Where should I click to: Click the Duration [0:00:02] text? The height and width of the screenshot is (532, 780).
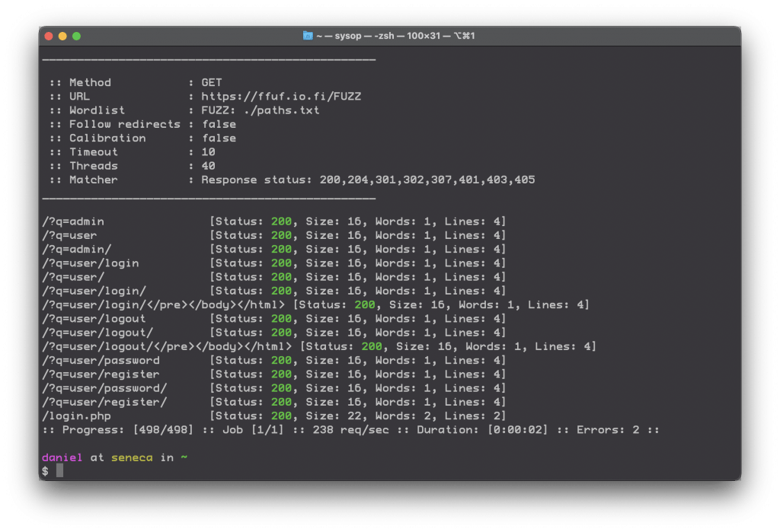[x=482, y=430]
